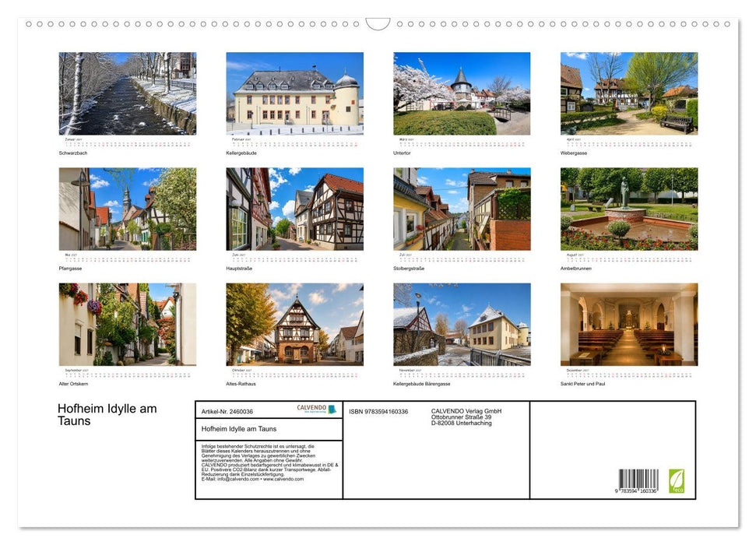Click the barcode number beneath the barcode
Screen dimensions: 756x545
(636, 491)
